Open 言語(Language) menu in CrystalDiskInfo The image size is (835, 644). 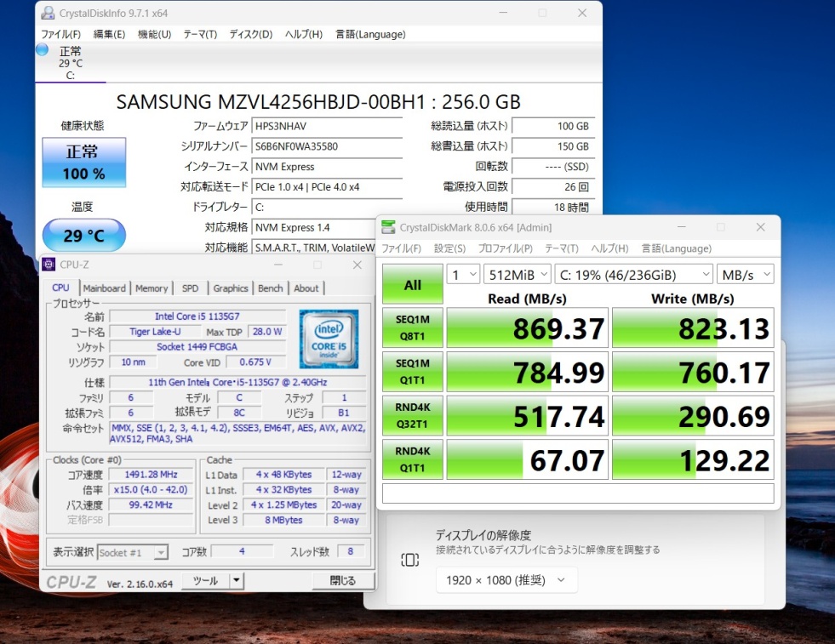click(370, 34)
